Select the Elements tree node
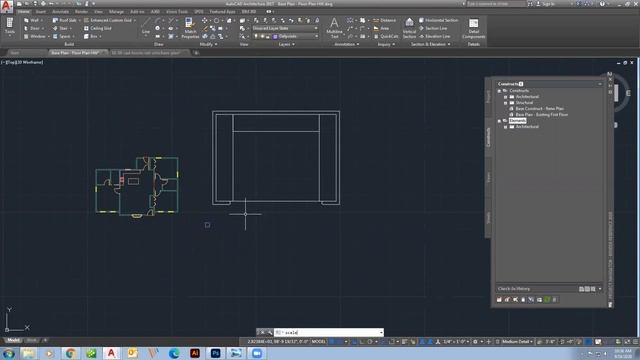 pos(517,121)
